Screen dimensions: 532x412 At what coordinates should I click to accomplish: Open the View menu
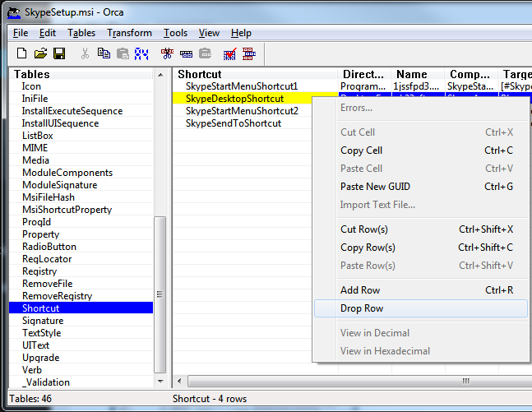[209, 33]
